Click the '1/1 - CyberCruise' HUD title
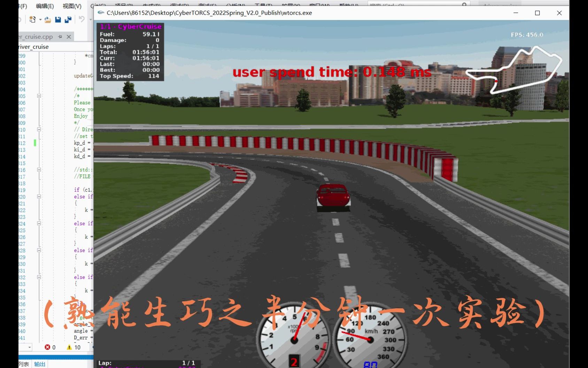The image size is (588, 368). [x=131, y=27]
